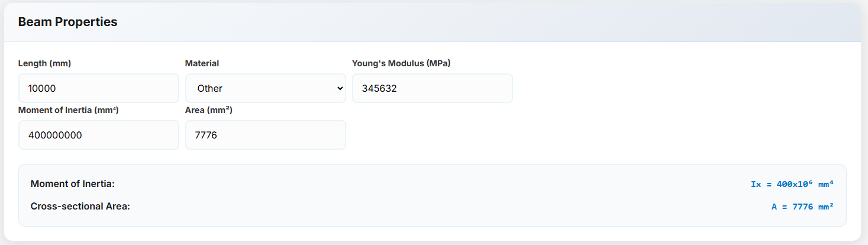This screenshot has width=868, height=245.
Task: Click the "Other" option shown in Material
Action: coord(210,88)
